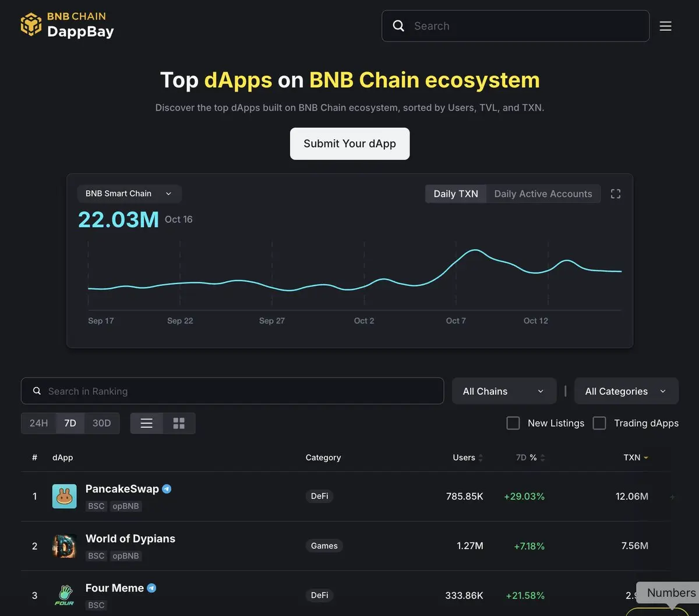Click the Games category tag
Screen dimensions: 699x616
324,546
